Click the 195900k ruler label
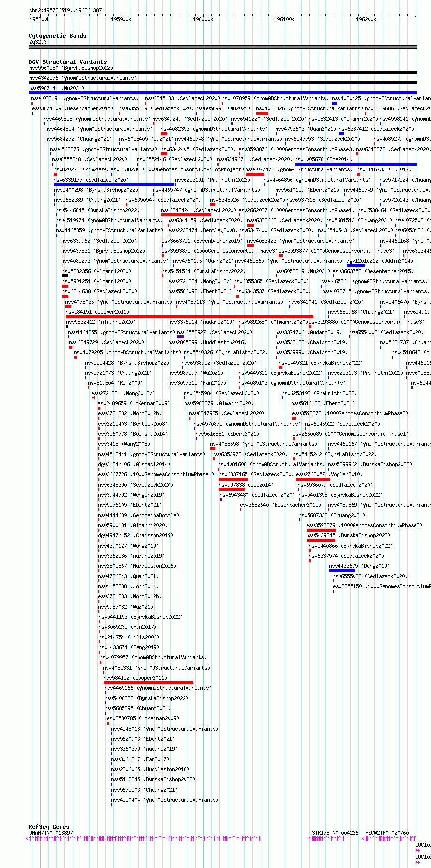Image resolution: width=431 pixels, height=868 pixels. (121, 19)
